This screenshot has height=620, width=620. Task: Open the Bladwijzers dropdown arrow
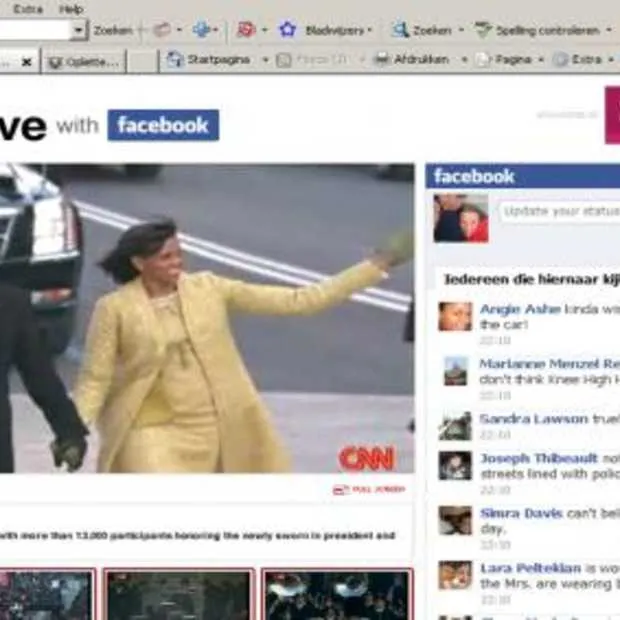[370, 30]
